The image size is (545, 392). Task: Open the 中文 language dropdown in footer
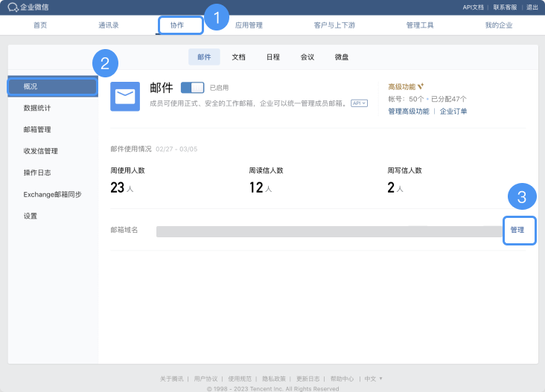pos(374,379)
